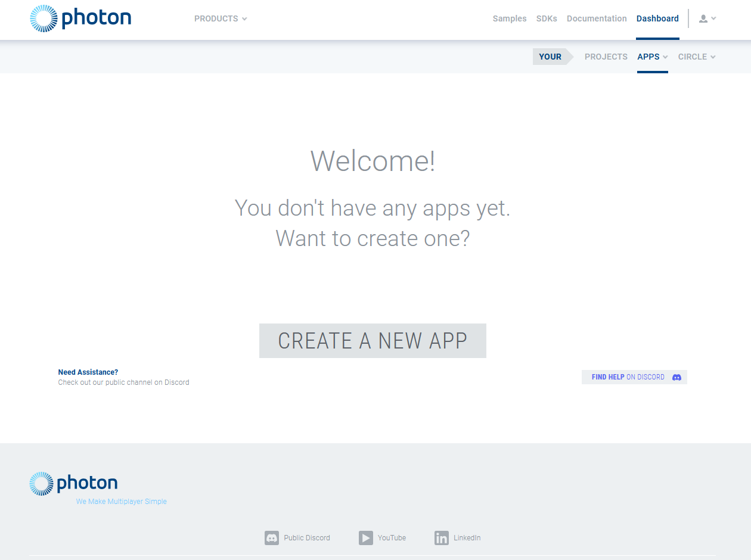
Task: Switch to the PROJECTS tab
Action: (606, 57)
